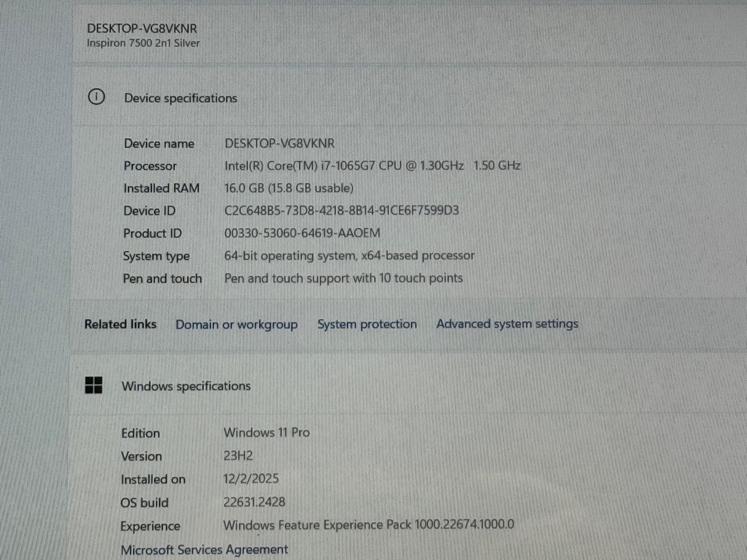
Task: Click the Device specifications info icon
Action: (97, 97)
